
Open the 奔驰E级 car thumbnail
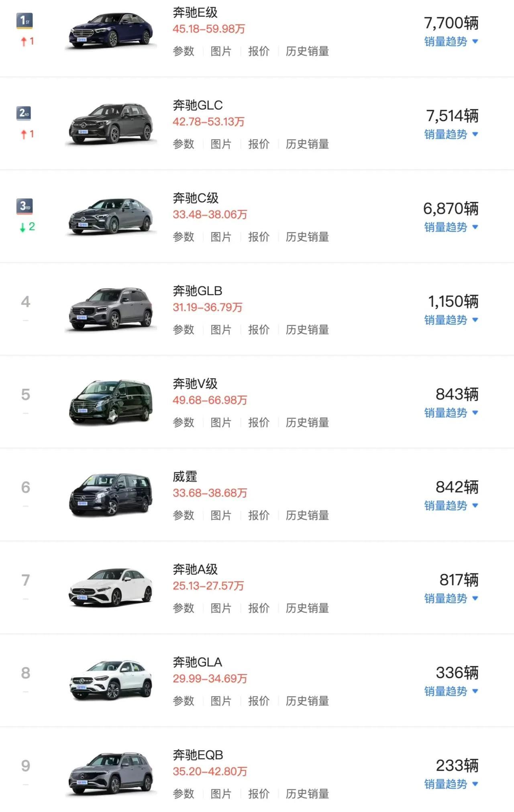click(x=111, y=31)
